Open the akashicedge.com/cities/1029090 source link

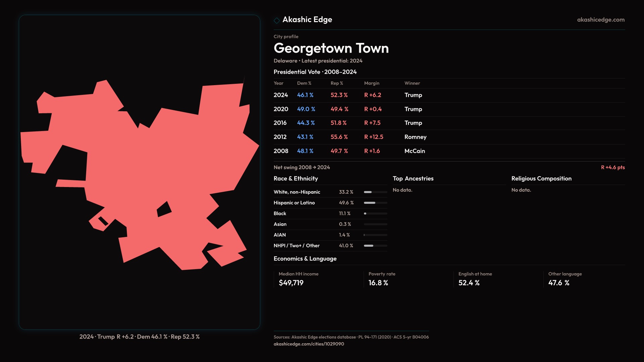point(309,344)
